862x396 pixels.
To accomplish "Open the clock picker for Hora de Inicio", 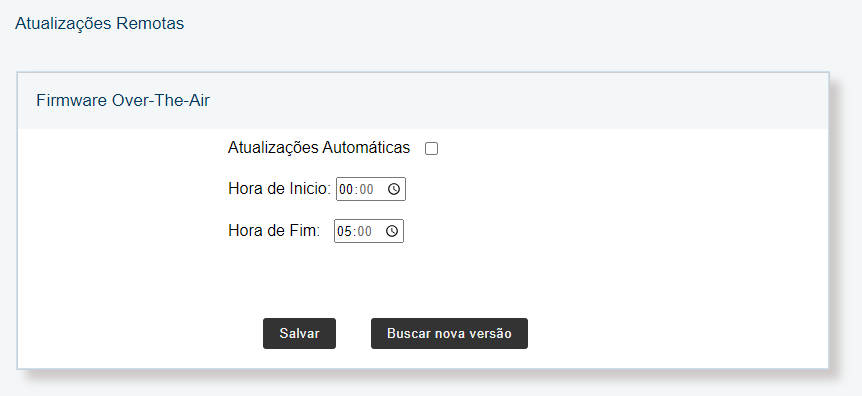I will 394,189.
